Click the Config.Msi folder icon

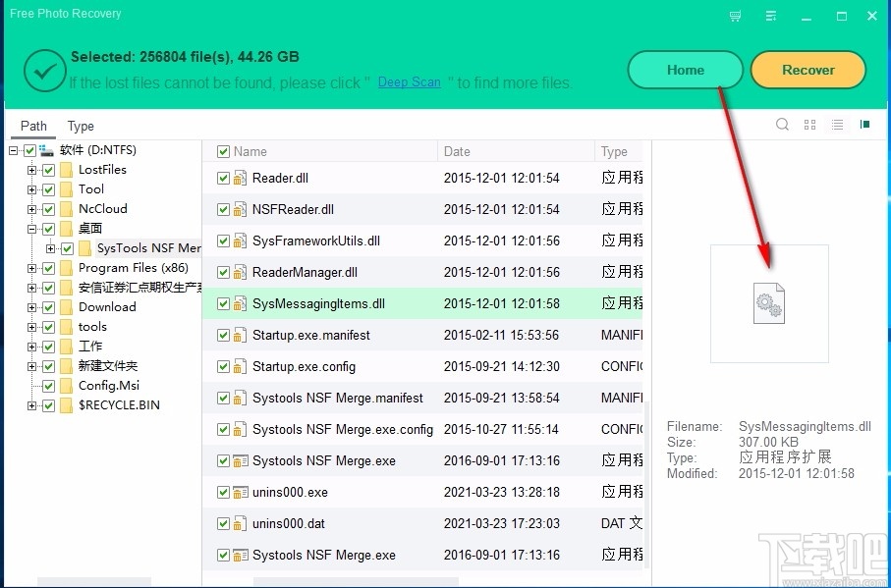[x=67, y=386]
